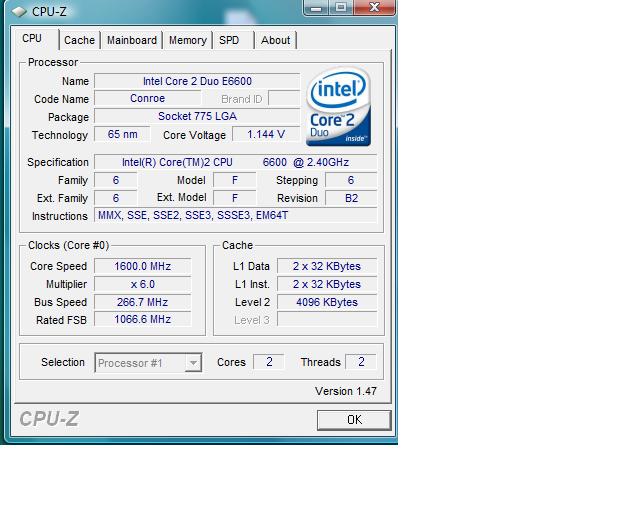Click the Instructions field MMX, SSE list

(x=236, y=215)
